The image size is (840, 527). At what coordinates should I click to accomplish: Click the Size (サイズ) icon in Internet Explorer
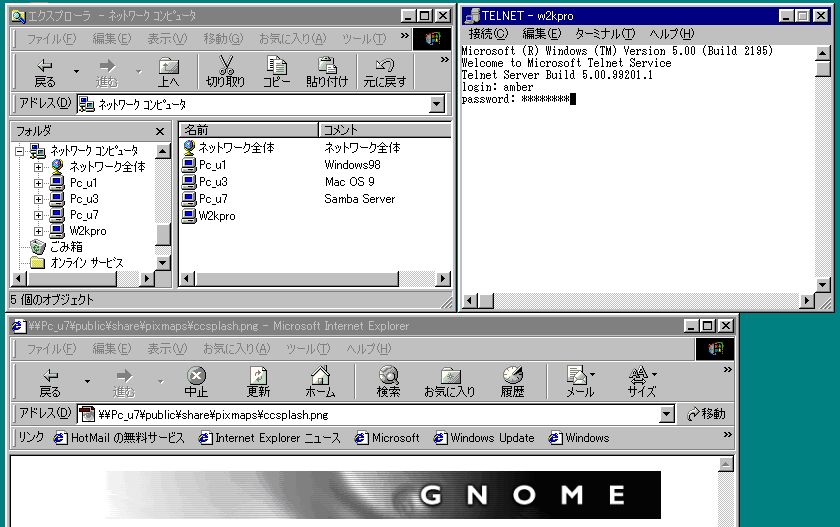point(638,375)
